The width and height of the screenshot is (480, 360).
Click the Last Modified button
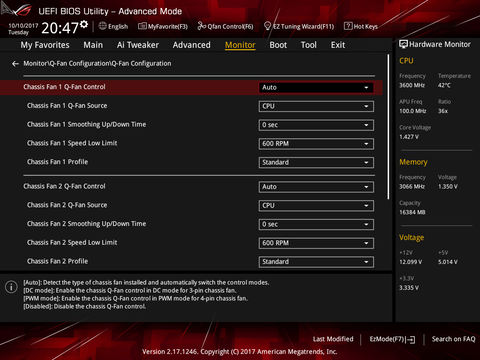333,339
